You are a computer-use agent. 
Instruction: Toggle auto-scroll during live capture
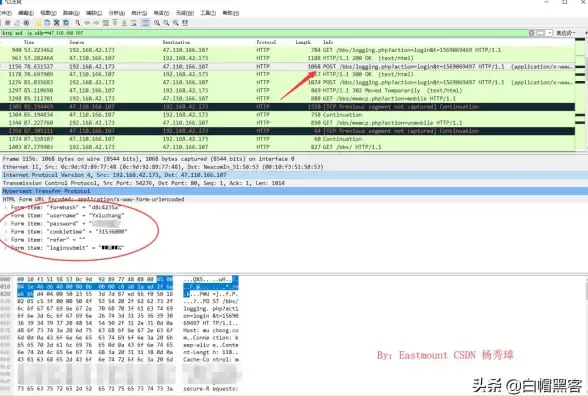tap(134, 23)
